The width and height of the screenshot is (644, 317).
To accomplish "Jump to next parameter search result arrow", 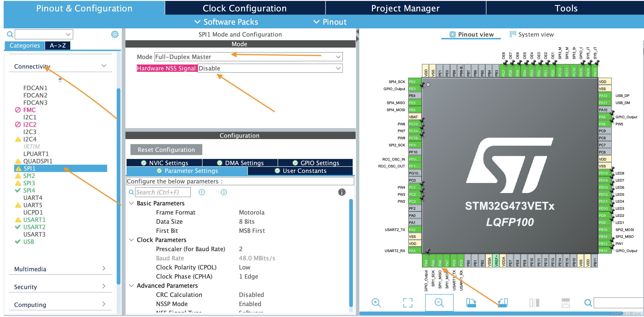I will [x=224, y=192].
